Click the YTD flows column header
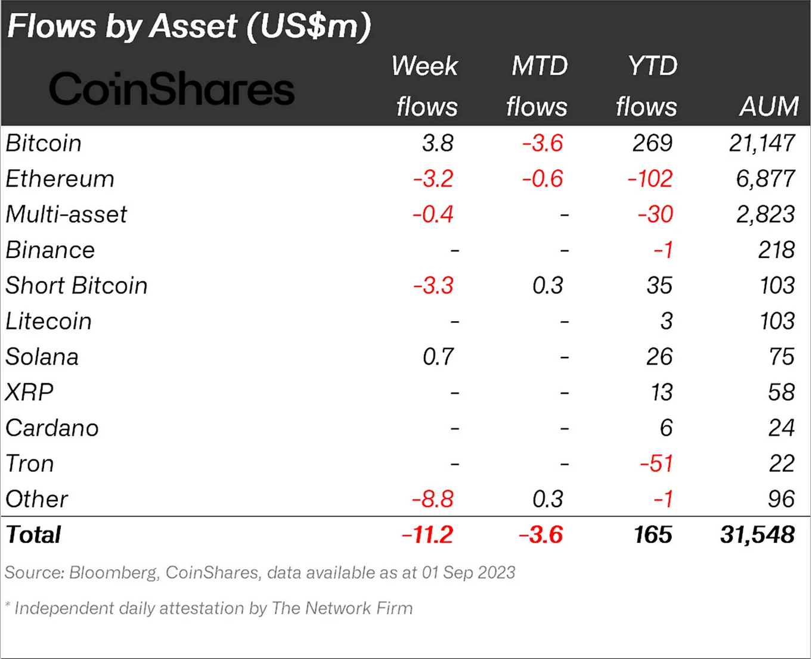 647,86
